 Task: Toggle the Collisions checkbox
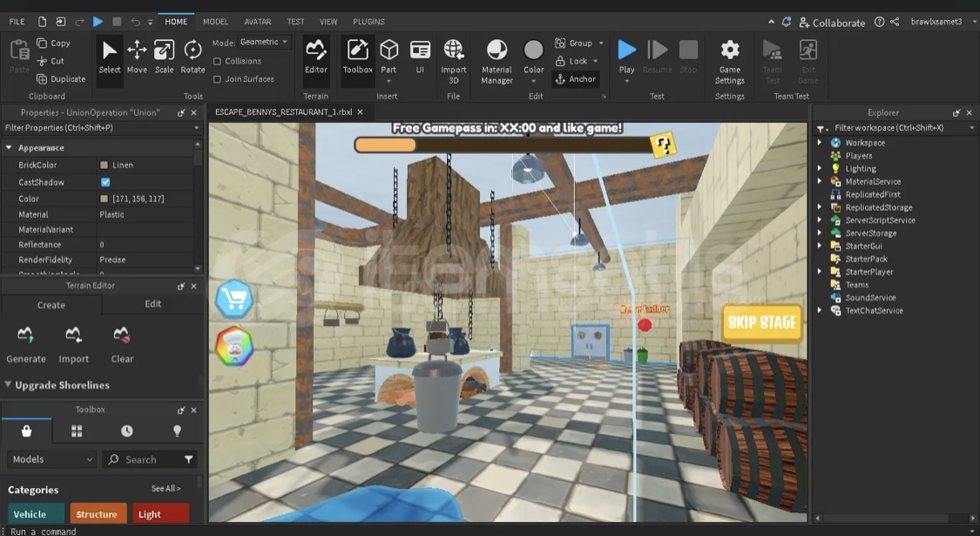pyautogui.click(x=218, y=61)
